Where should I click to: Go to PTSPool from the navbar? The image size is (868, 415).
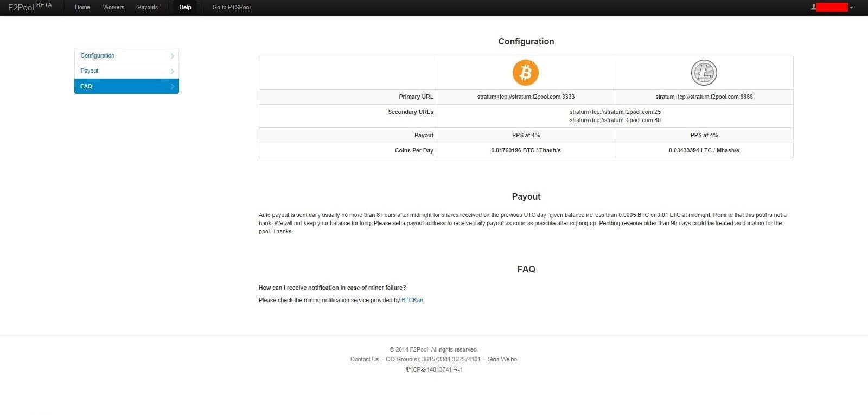232,8
